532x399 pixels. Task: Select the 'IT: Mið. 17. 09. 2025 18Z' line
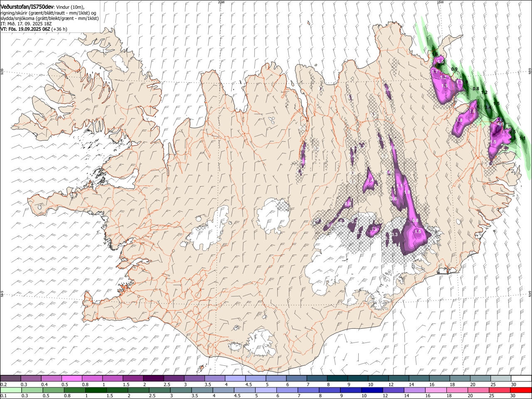pyautogui.click(x=26, y=24)
